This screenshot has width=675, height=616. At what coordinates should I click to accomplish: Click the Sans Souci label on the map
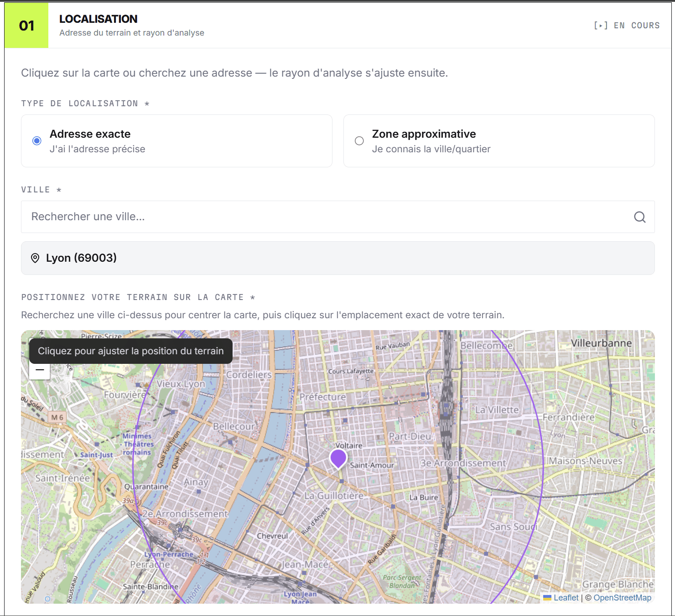(x=513, y=527)
